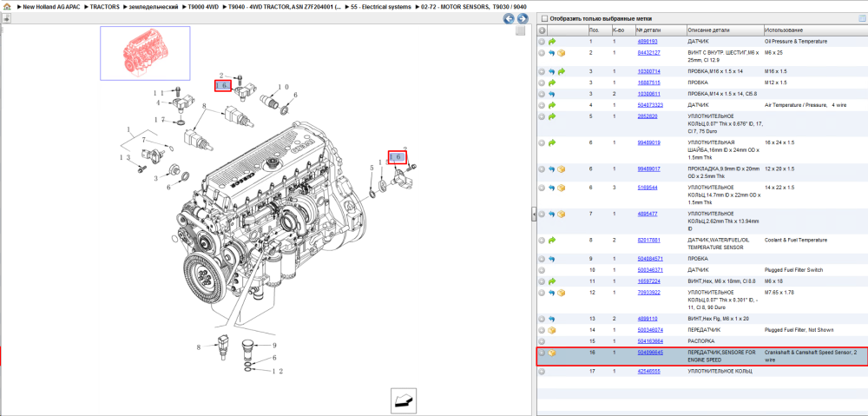Click the pin icon below the home icon
The height and width of the screenshot is (416, 868).
tap(6, 18)
